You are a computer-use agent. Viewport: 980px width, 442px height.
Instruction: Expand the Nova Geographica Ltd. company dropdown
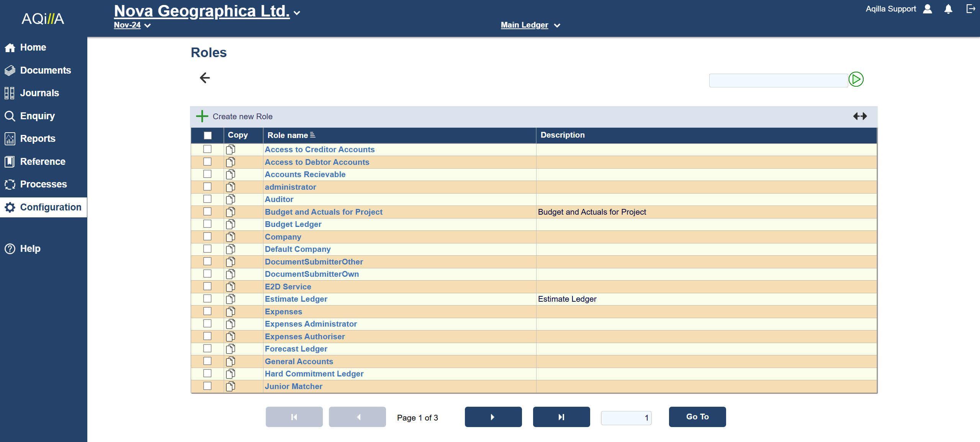point(297,13)
